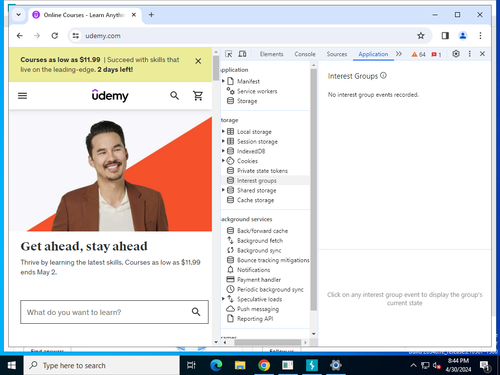Select Service workers in sidebar
The height and width of the screenshot is (375, 500).
(x=257, y=91)
